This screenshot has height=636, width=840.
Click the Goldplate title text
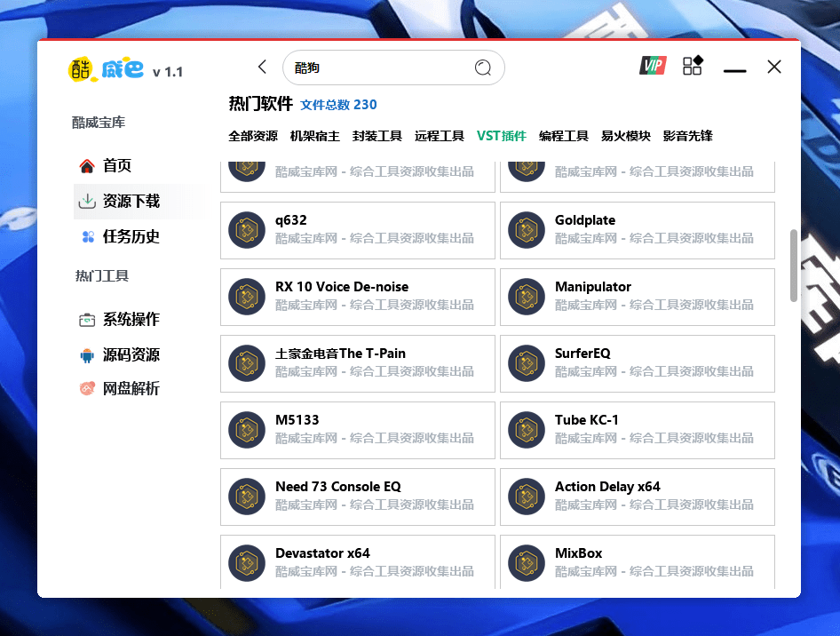coord(585,220)
